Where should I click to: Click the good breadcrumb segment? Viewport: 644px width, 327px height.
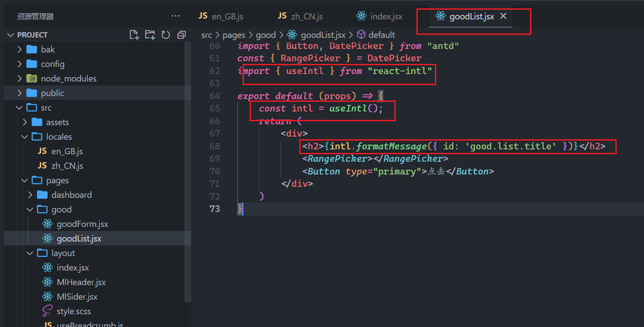point(266,35)
